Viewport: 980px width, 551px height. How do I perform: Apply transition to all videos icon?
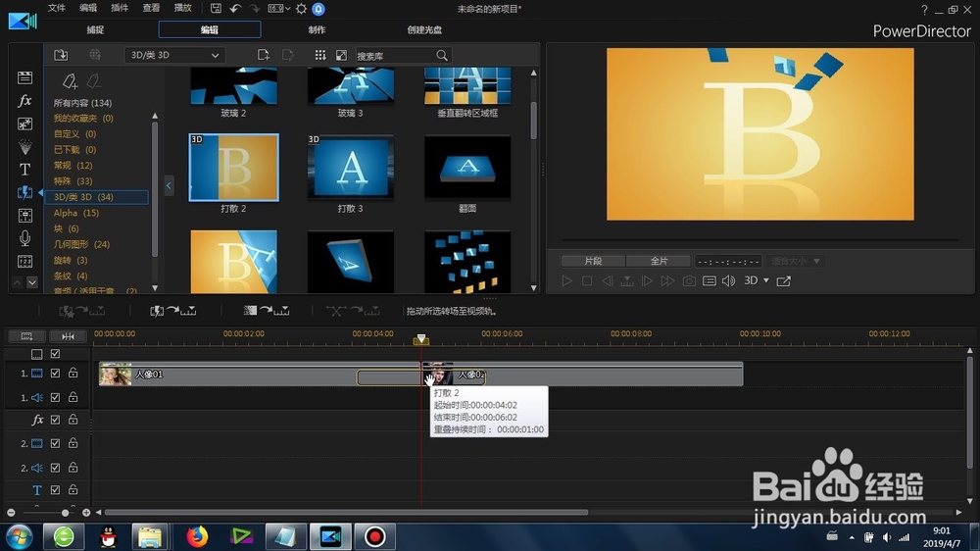coord(173,310)
